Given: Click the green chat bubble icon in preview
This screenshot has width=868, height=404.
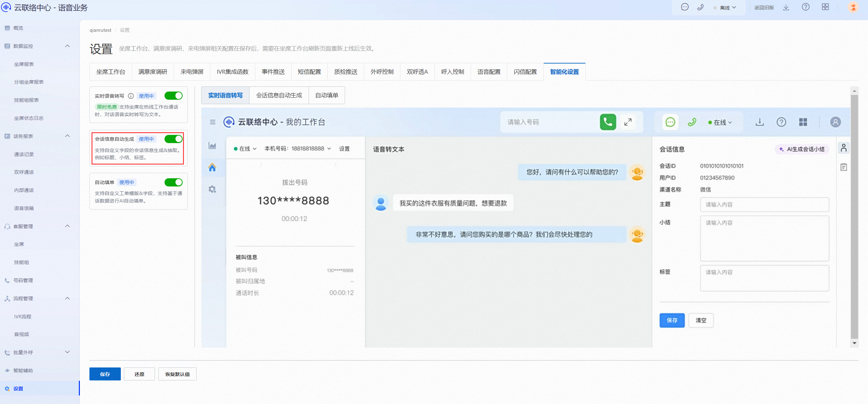Looking at the screenshot, I should 670,122.
